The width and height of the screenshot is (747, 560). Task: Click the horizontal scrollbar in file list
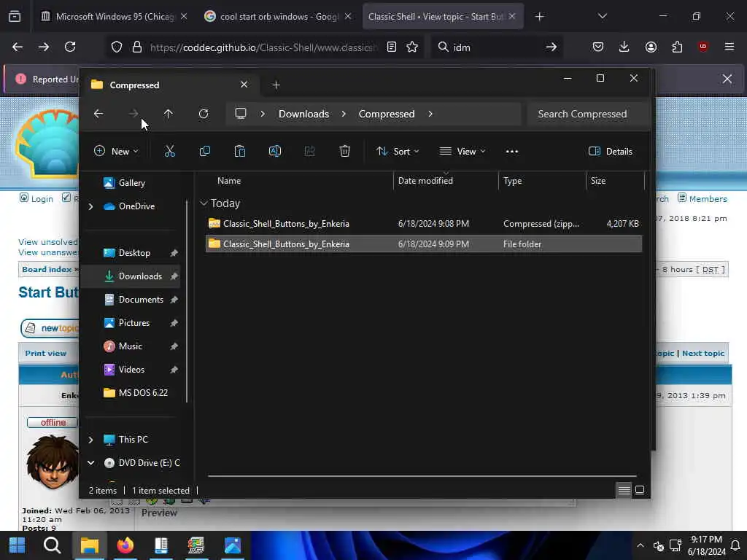click(x=422, y=475)
